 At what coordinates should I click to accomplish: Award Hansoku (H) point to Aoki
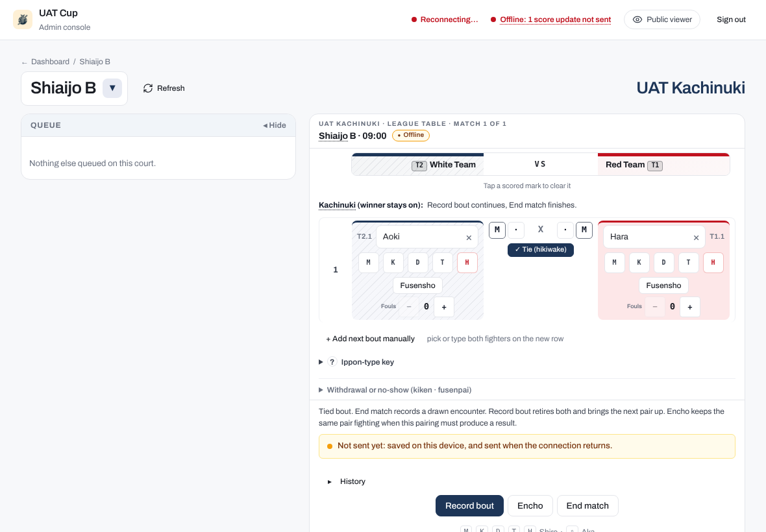[467, 263]
